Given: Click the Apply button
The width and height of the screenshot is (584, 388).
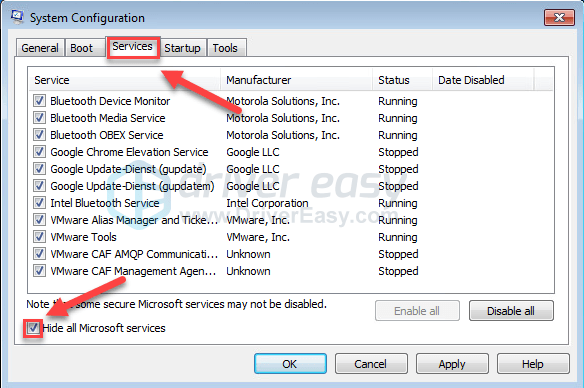Looking at the screenshot, I should (x=452, y=364).
